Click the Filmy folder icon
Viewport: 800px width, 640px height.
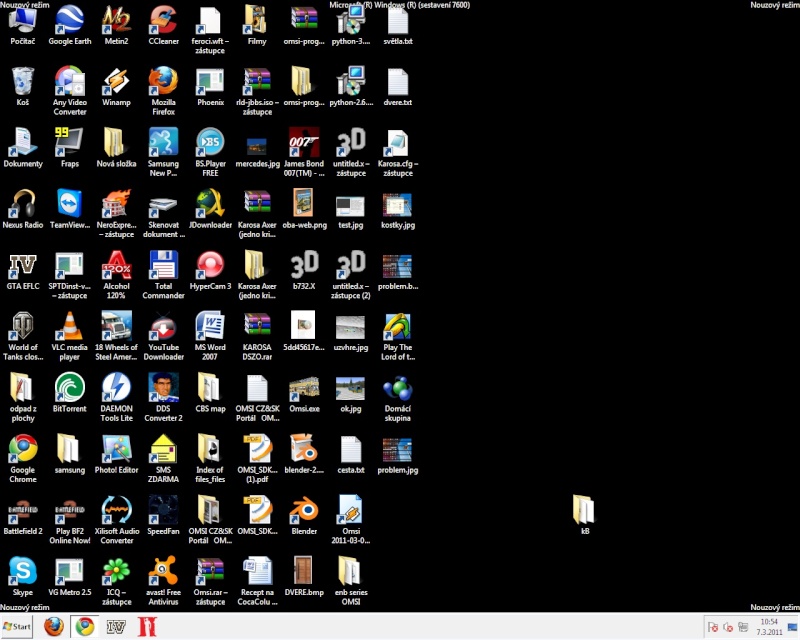(x=257, y=26)
